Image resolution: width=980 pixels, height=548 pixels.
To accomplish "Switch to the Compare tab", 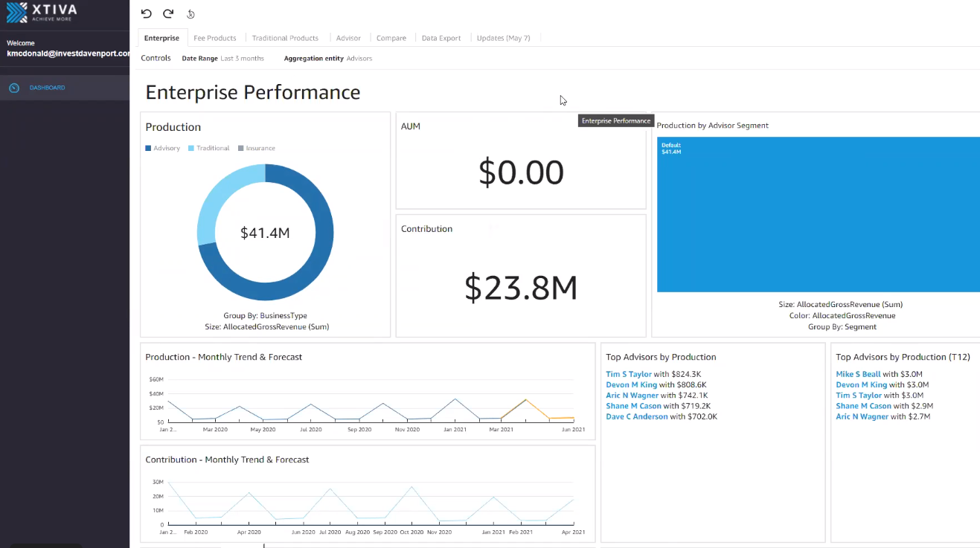I will 391,38.
